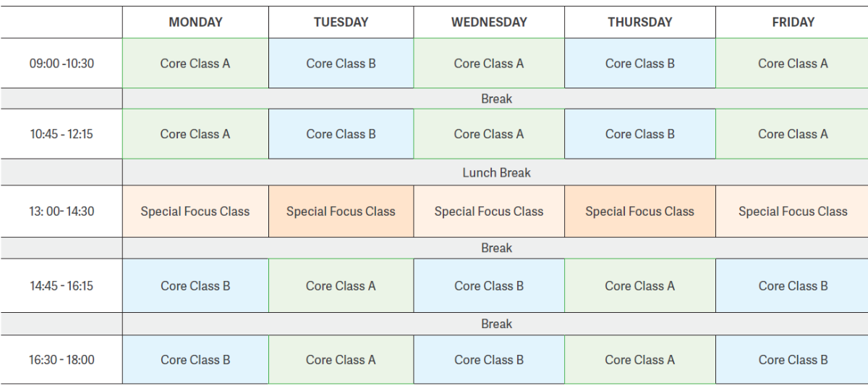Click Tuesday 14:45 Core Class A cell

(x=341, y=285)
